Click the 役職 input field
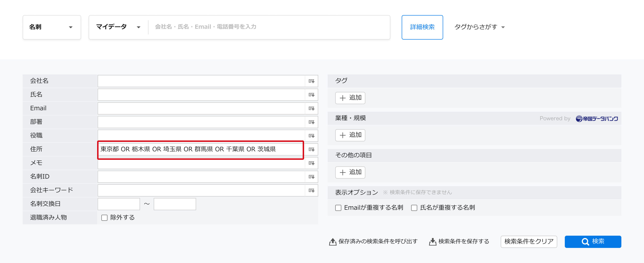Image resolution: width=644 pixels, height=263 pixels. [x=201, y=135]
